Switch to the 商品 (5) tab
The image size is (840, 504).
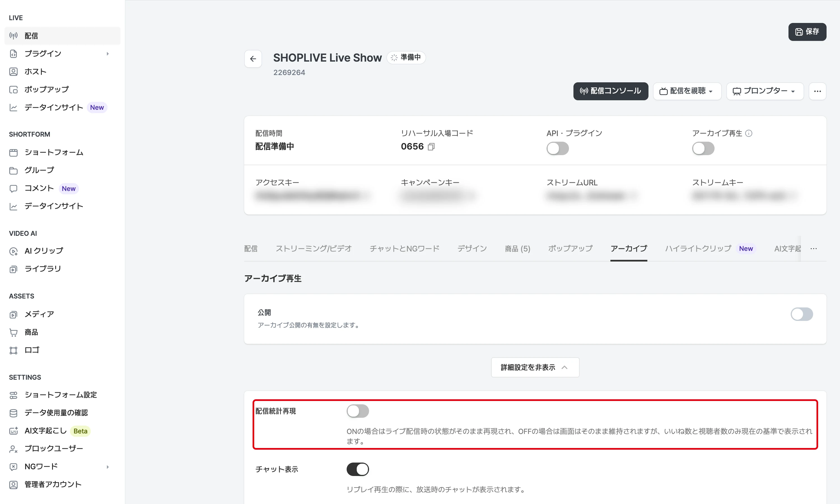pyautogui.click(x=517, y=249)
